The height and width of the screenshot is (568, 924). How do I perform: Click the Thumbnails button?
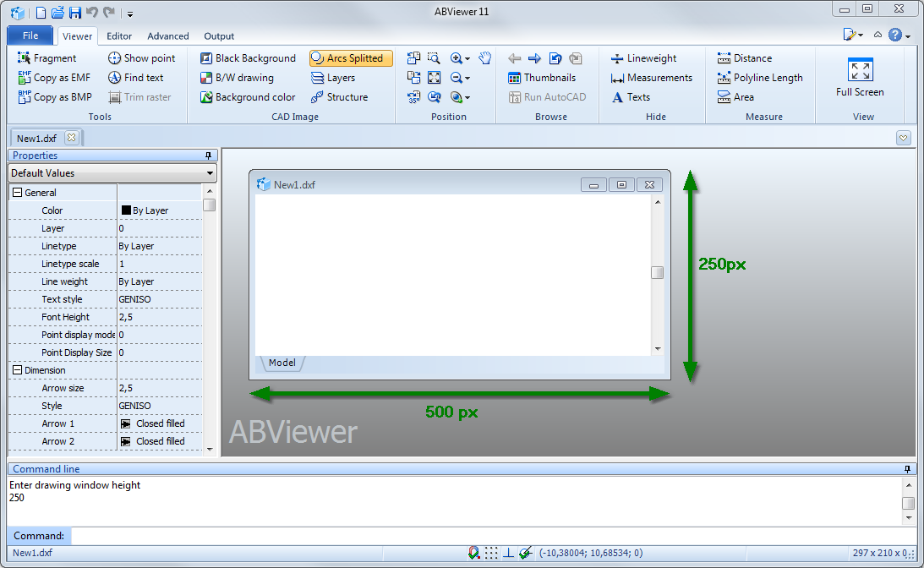coord(542,77)
